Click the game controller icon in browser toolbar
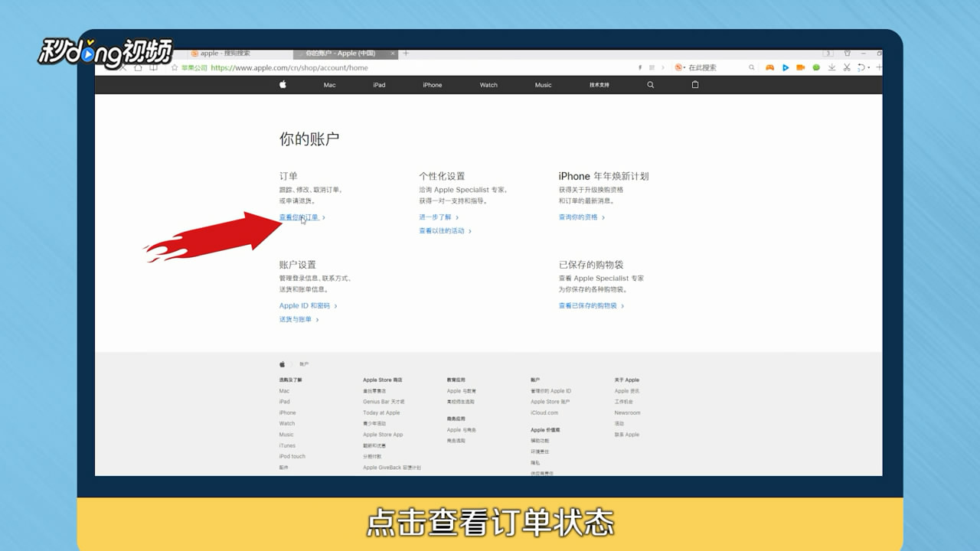The height and width of the screenshot is (551, 980). pos(769,67)
